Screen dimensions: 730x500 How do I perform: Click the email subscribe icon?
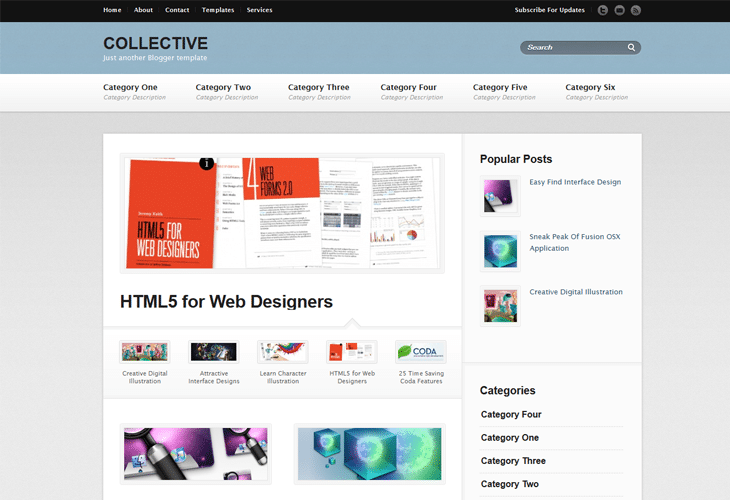pyautogui.click(x=619, y=10)
